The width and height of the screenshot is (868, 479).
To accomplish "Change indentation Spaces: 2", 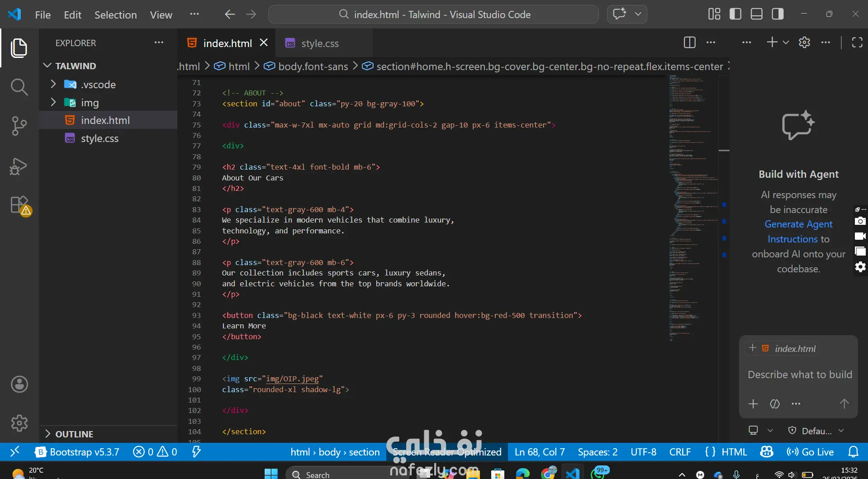I will point(598,452).
